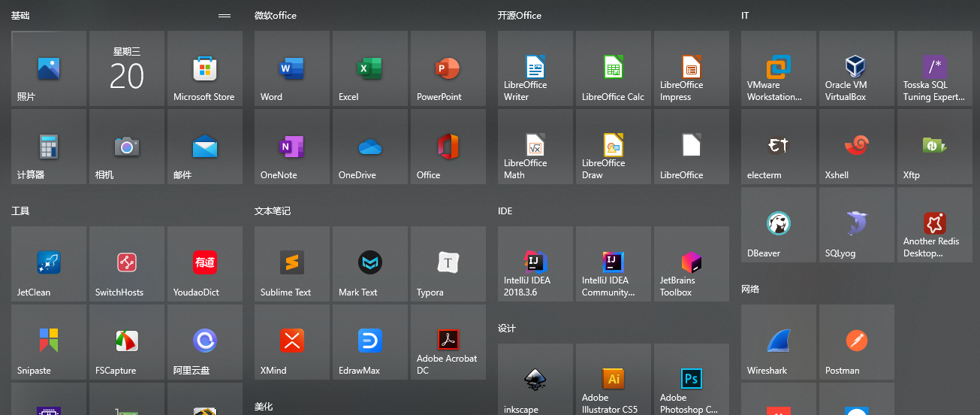
Task: Open SQLyog tile
Action: (857, 225)
